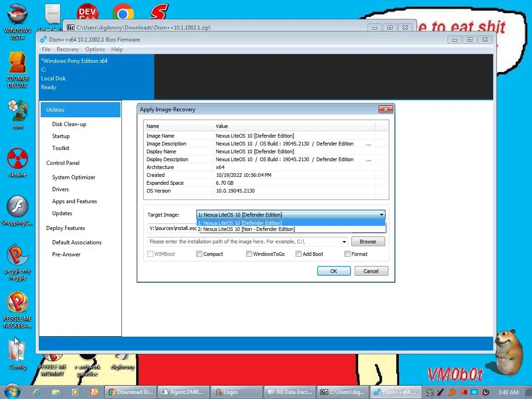Open Apps and Features sidebar item
Screen dimensions: 532x399
pos(75,201)
